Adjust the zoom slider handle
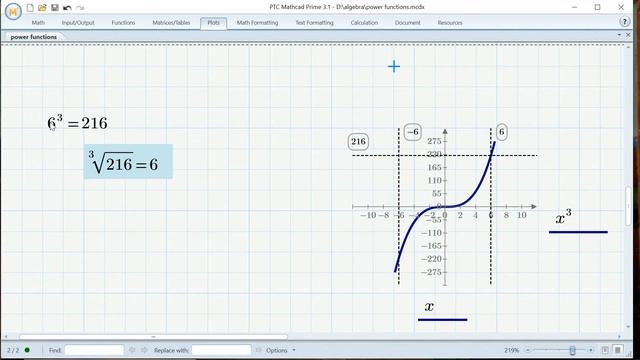This screenshot has height=360, width=640. pyautogui.click(x=572, y=350)
